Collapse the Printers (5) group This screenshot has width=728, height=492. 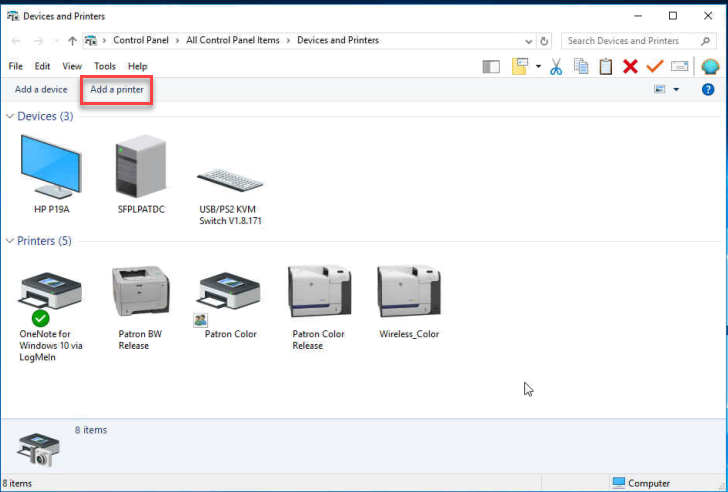(x=10, y=241)
